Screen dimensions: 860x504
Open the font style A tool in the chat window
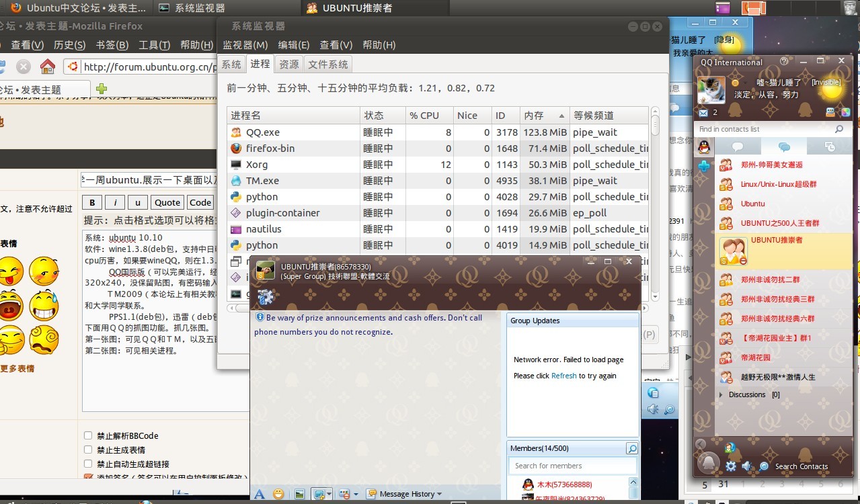[x=260, y=494]
